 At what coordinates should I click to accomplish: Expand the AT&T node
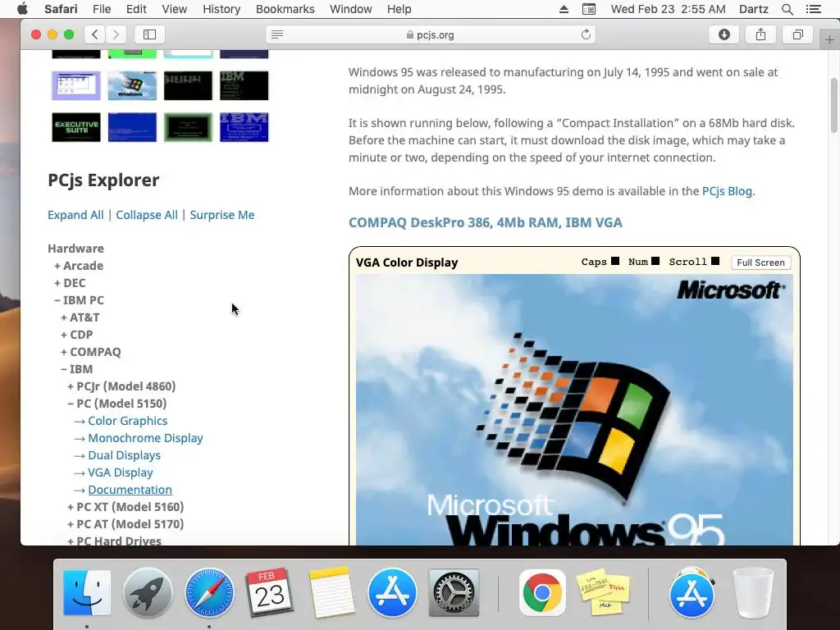80,317
